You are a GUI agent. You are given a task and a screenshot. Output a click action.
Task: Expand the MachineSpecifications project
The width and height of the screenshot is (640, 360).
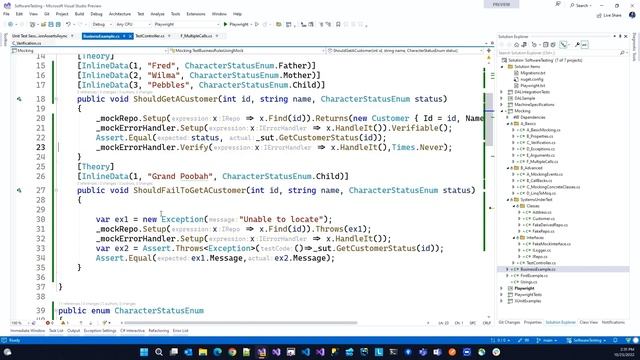tap(502, 104)
